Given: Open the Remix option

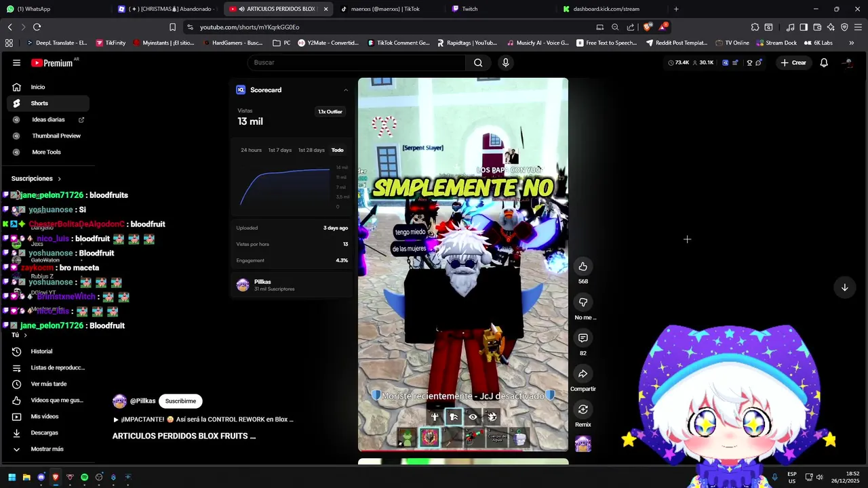Looking at the screenshot, I should [x=583, y=409].
